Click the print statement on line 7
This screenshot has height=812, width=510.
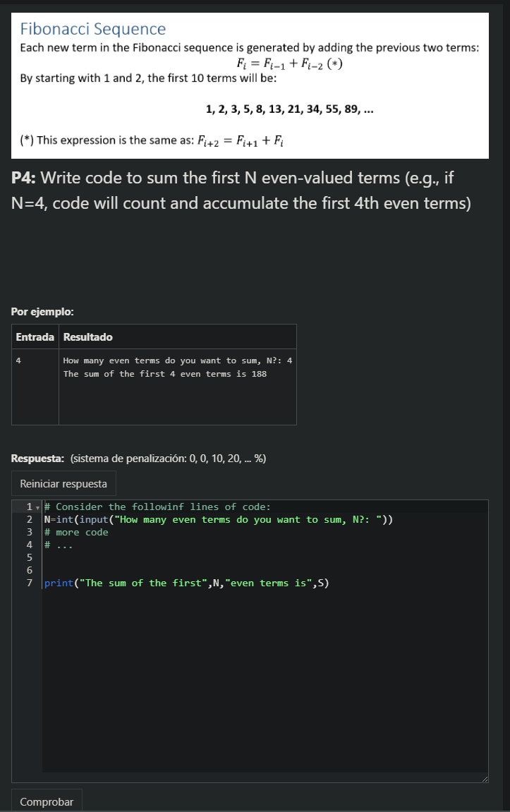coord(186,583)
